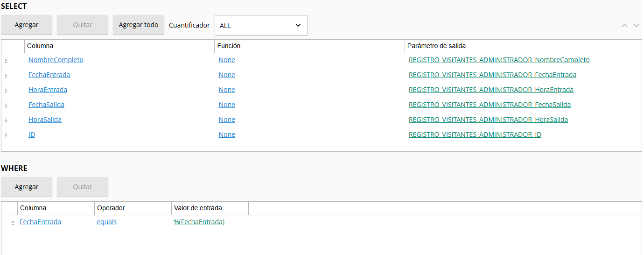Click drag handle of HoraEntrada row

[6, 91]
